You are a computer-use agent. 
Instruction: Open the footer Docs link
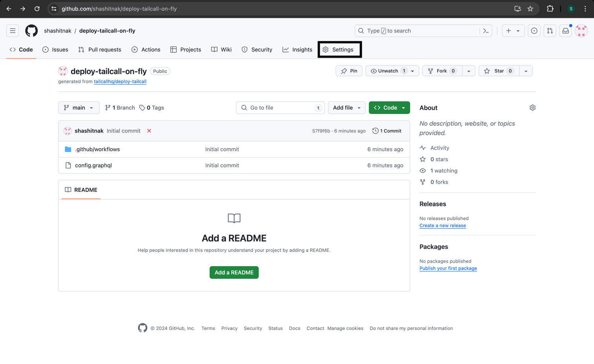[295, 328]
